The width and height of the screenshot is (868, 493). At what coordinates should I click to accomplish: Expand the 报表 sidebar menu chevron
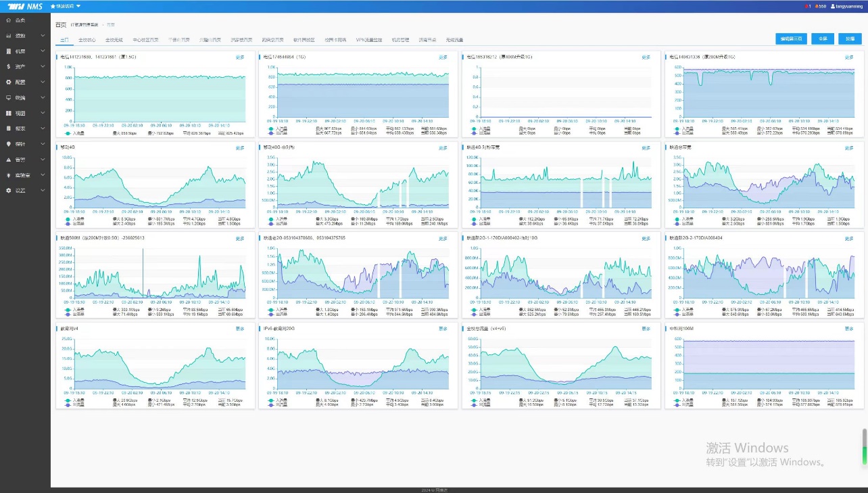(x=43, y=128)
